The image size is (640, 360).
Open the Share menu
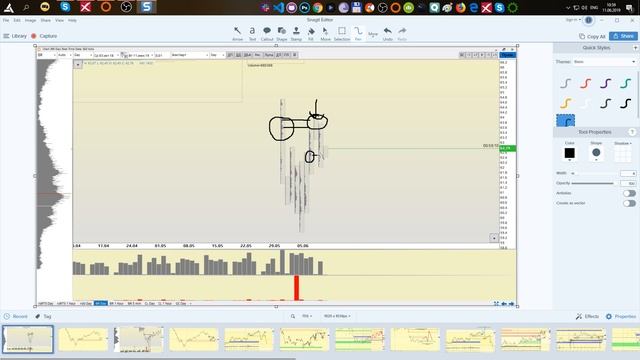coord(46,20)
